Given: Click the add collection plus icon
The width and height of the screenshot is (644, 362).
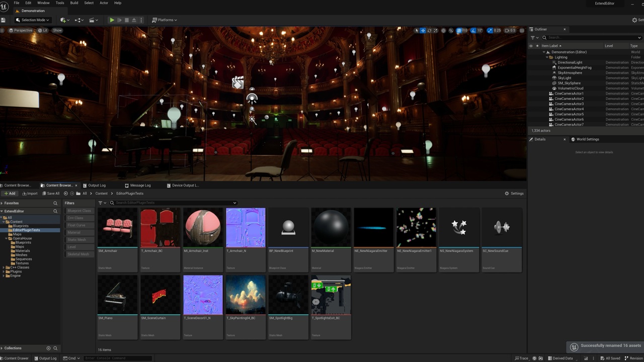Looking at the screenshot, I should pos(48,348).
